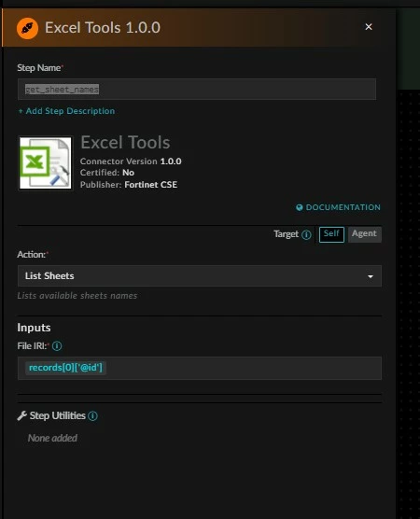Click the Step Utilities heading label
Image resolution: width=420 pixels, height=519 pixels.
point(58,415)
